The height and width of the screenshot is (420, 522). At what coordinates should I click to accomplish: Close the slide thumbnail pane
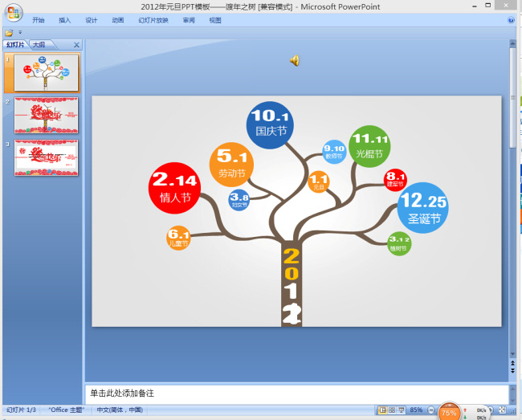(x=76, y=45)
